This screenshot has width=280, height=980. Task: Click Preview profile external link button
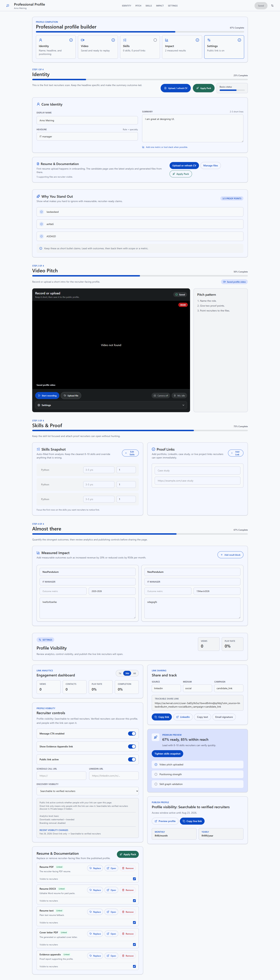(165, 821)
